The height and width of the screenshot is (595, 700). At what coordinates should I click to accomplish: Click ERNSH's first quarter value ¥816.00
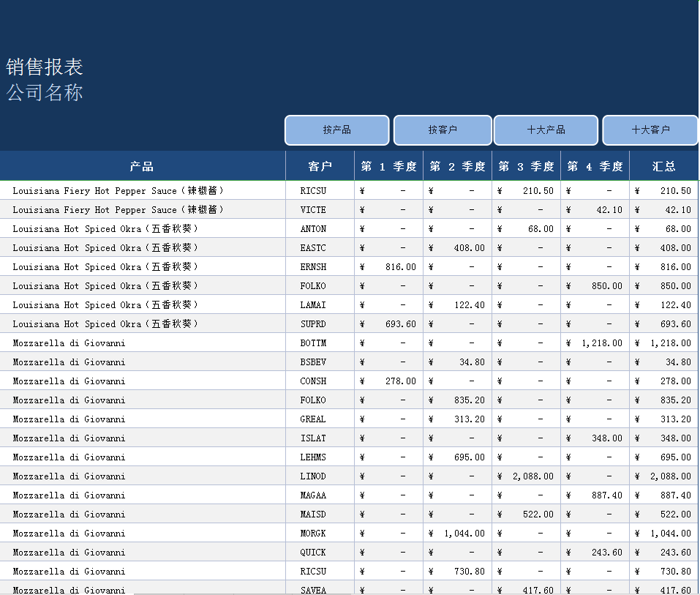coord(388,266)
